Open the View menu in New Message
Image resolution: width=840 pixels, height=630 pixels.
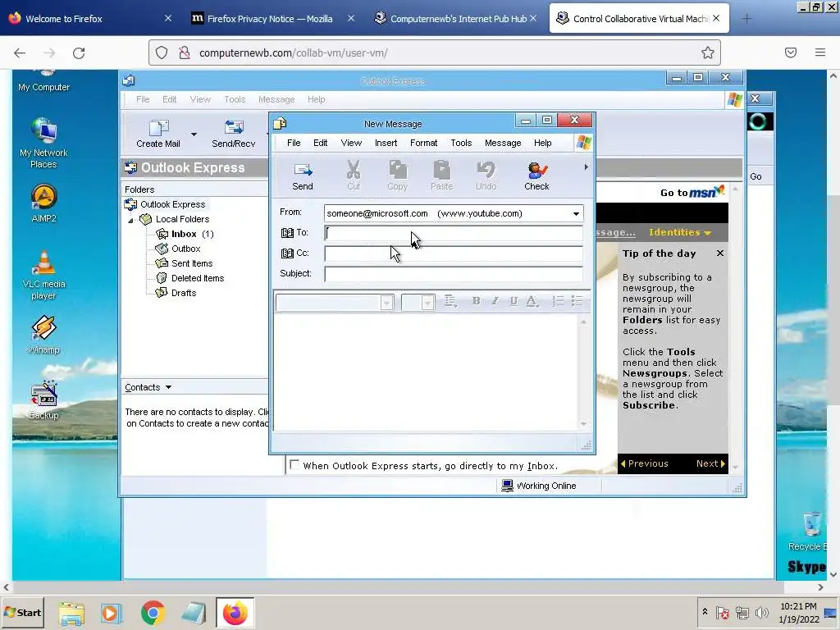[x=351, y=143]
